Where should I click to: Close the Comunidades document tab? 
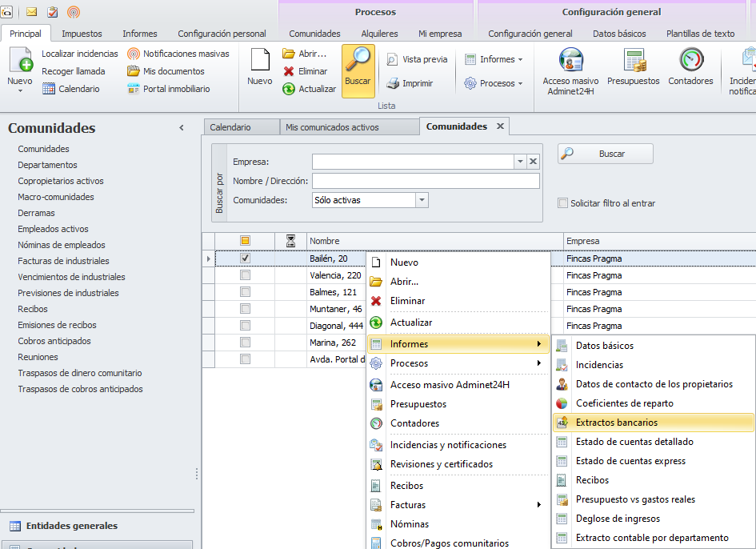500,126
